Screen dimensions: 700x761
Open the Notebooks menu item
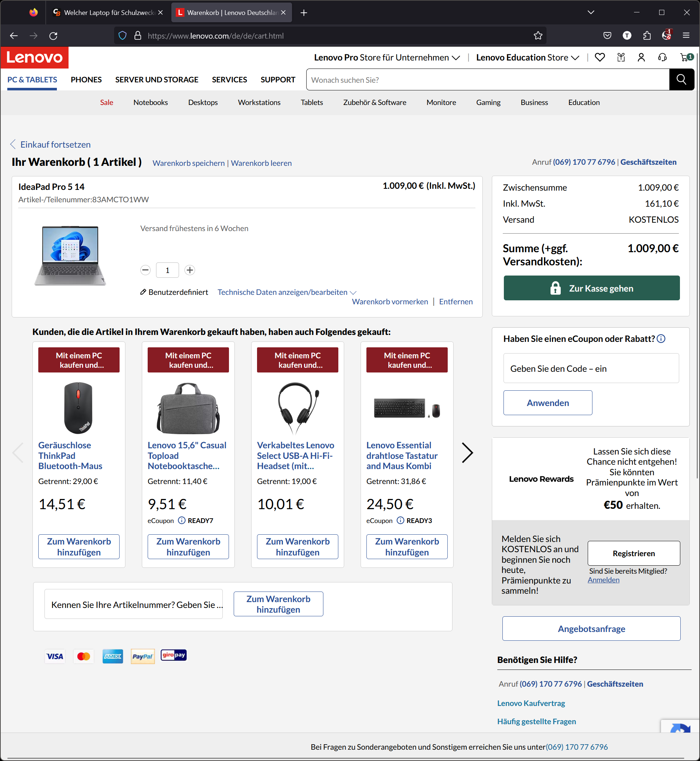[x=150, y=102]
